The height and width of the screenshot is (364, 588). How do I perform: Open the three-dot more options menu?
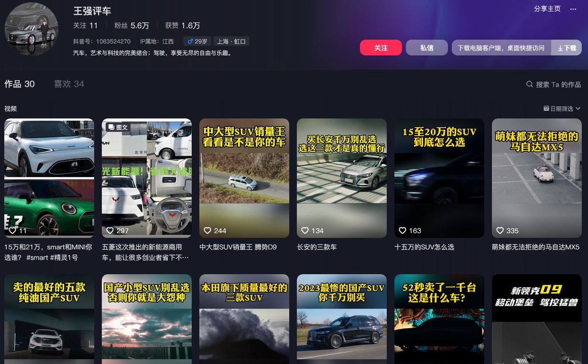pos(573,9)
